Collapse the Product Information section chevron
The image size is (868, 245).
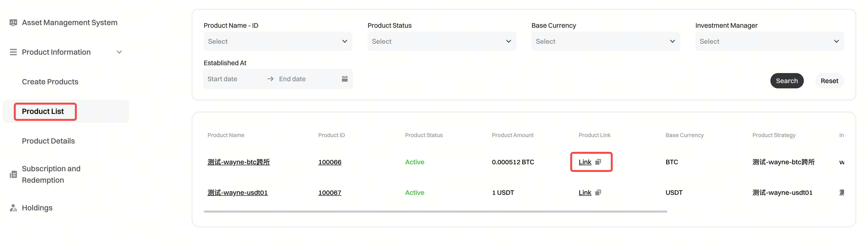pyautogui.click(x=119, y=52)
